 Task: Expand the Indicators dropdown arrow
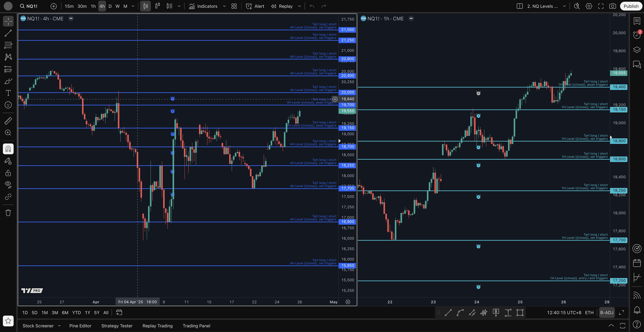tap(224, 6)
